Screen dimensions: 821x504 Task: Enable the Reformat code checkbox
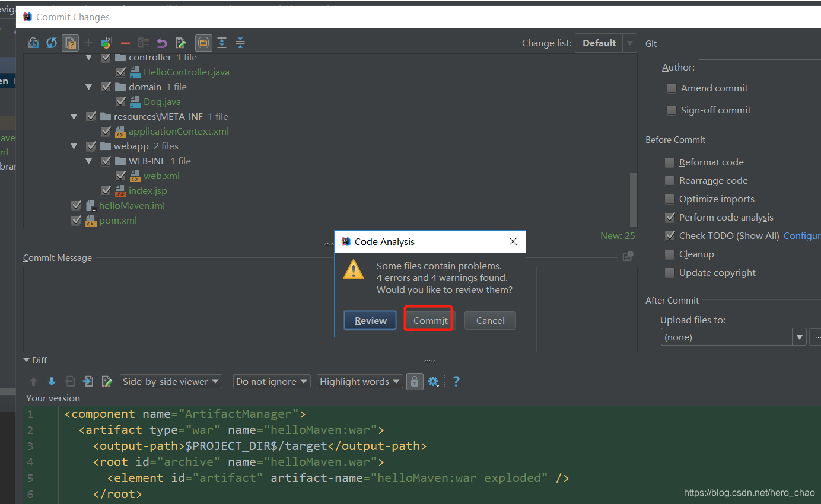[x=670, y=162]
